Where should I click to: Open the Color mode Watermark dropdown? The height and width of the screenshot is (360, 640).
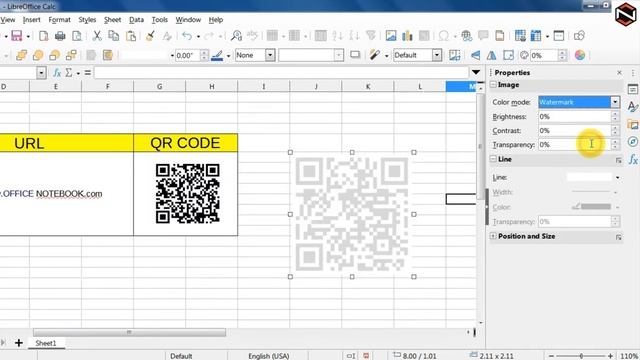[615, 102]
